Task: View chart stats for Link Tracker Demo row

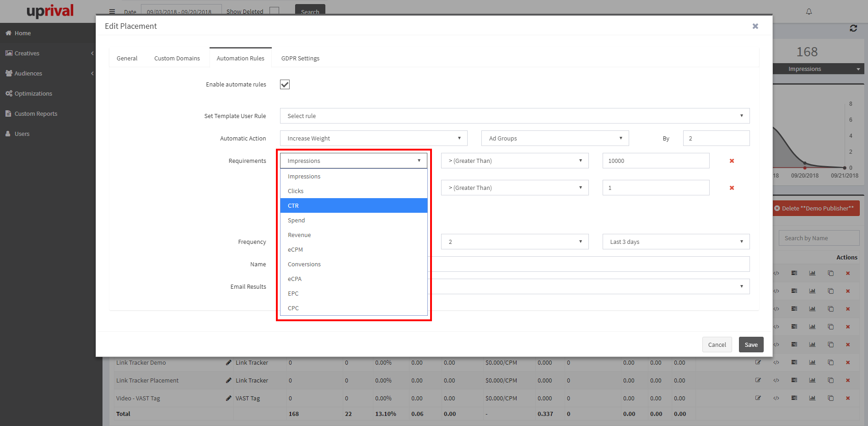Action: 812,362
